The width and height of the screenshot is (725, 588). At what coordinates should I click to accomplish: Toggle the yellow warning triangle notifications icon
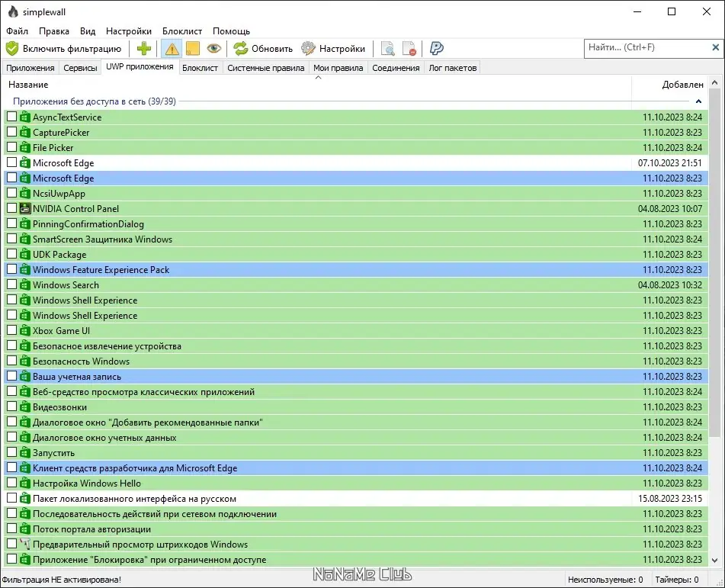pos(172,48)
